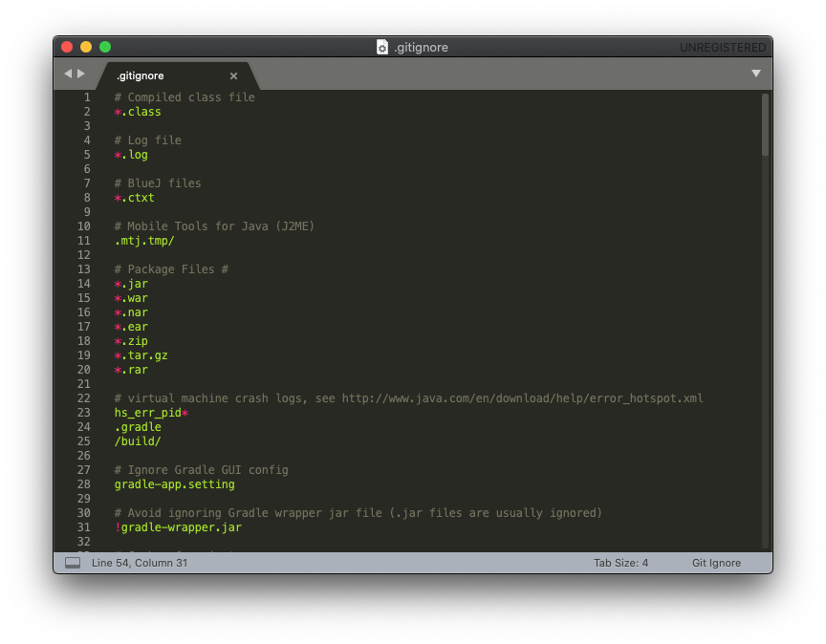The height and width of the screenshot is (644, 826).
Task: Toggle the side bar panel icon in the status bar
Action: (x=73, y=563)
